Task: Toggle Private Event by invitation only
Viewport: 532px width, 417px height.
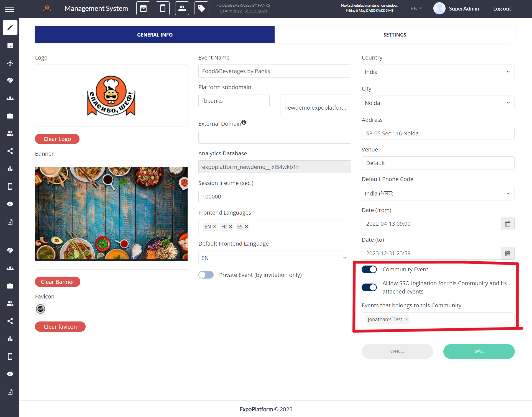Action: [206, 275]
